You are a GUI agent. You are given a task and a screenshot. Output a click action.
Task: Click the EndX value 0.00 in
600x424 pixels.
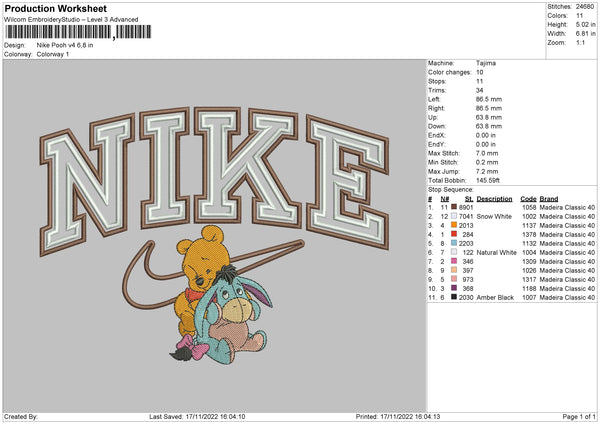[x=486, y=135]
